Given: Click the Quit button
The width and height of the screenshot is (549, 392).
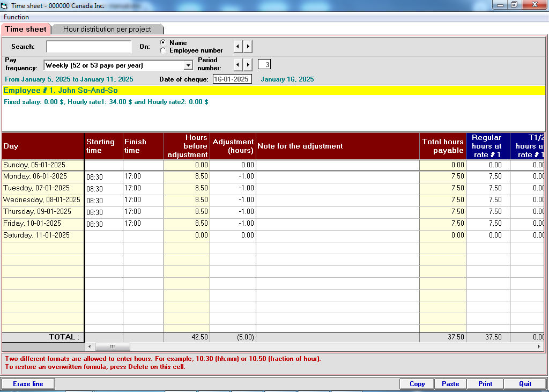Looking at the screenshot, I should [525, 384].
